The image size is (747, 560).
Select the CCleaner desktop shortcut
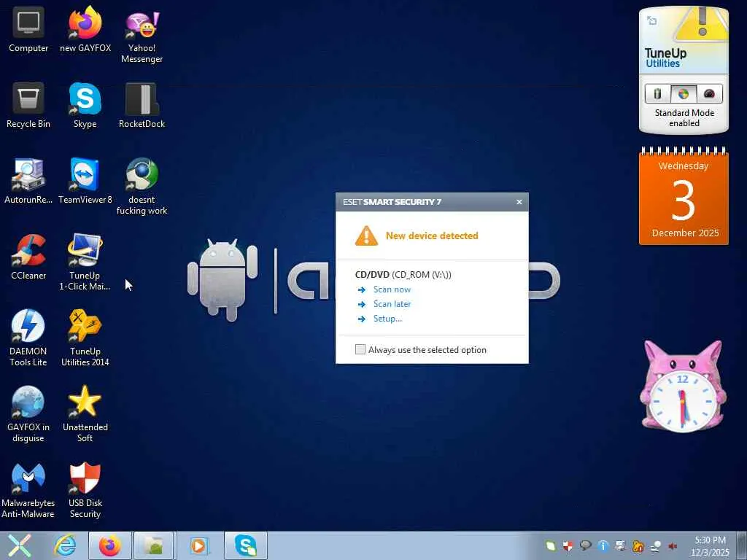pos(28,257)
